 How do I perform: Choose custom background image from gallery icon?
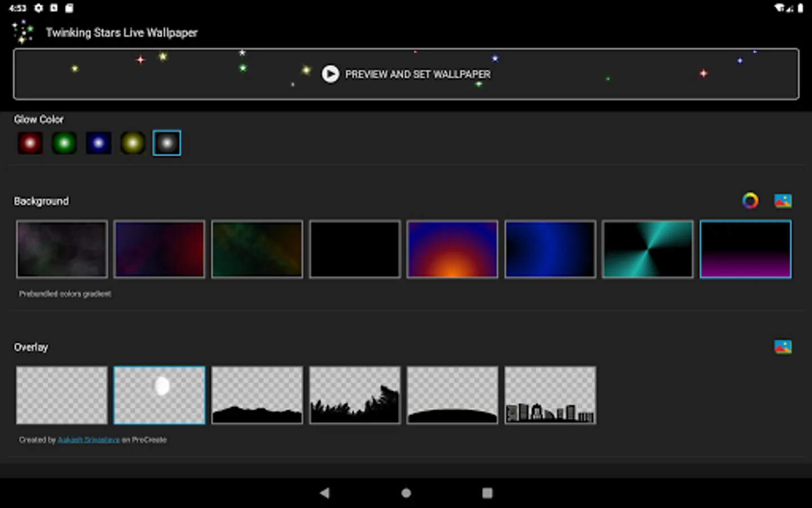pyautogui.click(x=783, y=201)
